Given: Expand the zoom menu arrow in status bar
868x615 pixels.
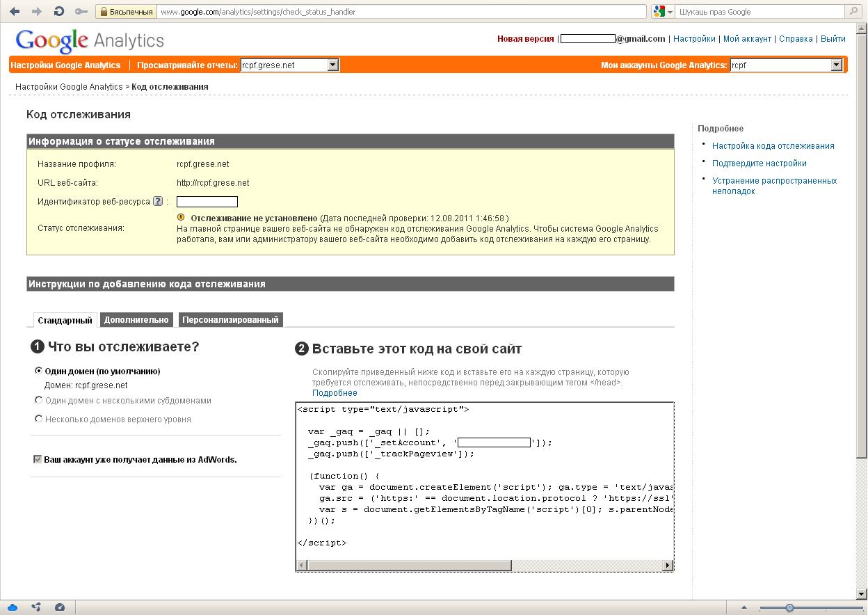Looking at the screenshot, I should click(745, 607).
